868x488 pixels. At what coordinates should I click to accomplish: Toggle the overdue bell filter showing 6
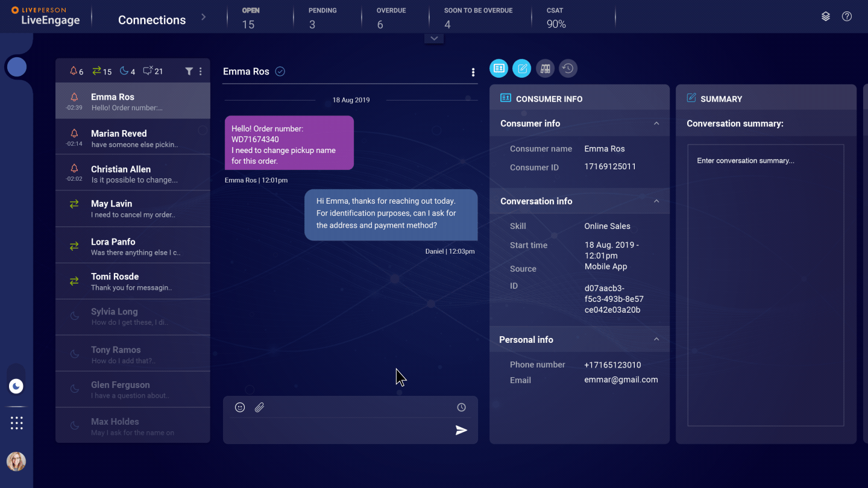77,71
